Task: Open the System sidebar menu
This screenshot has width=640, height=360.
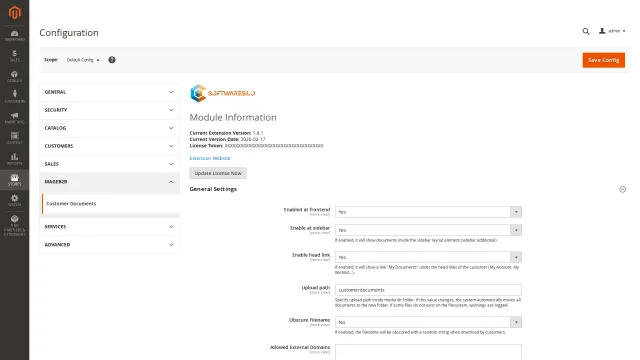Action: (14, 200)
